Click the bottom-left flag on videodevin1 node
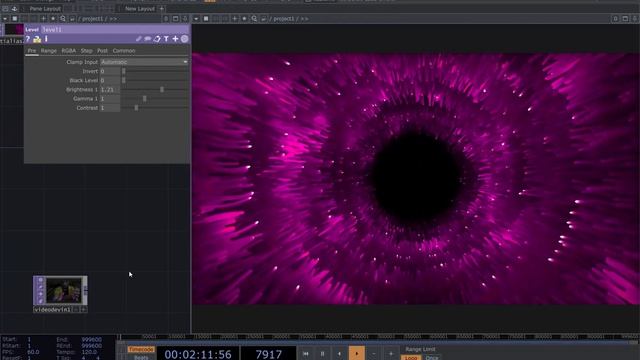 40,301
